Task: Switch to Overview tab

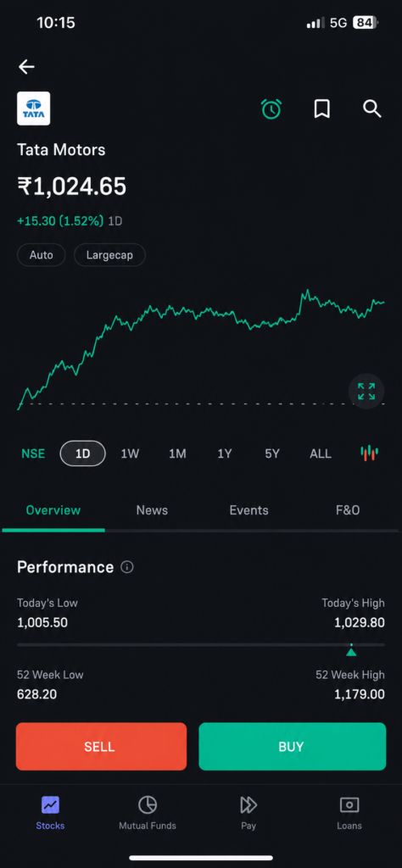Action: click(x=53, y=510)
